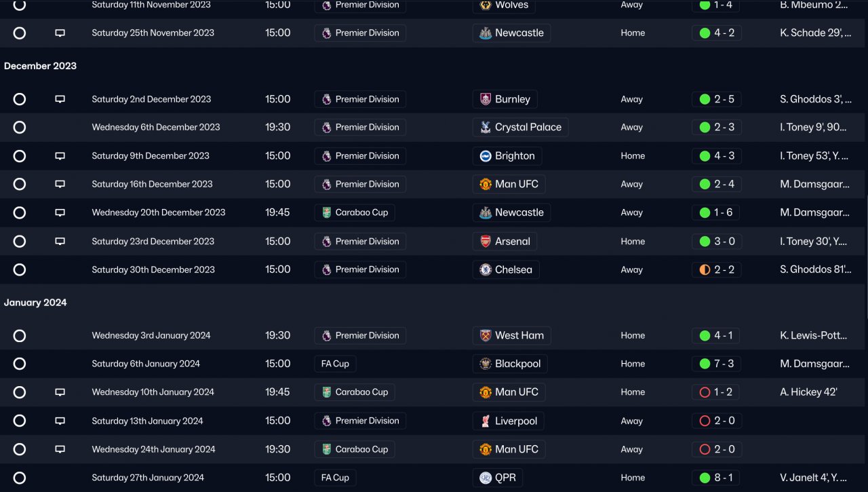Open the FA Cup tag for Blackpool match
Viewport: 868px width, 492px height.
(335, 364)
